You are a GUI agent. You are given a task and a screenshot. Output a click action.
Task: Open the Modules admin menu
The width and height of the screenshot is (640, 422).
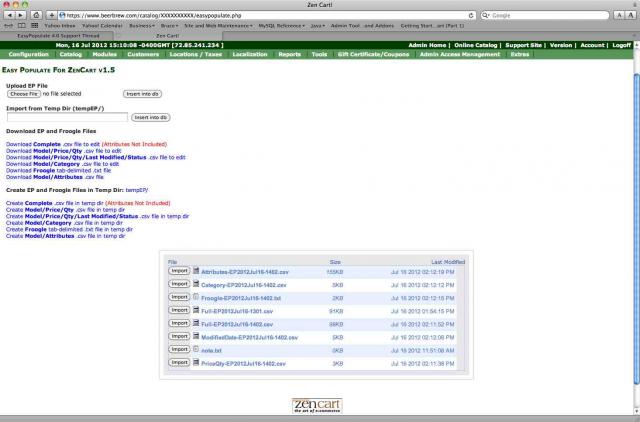tap(104, 54)
